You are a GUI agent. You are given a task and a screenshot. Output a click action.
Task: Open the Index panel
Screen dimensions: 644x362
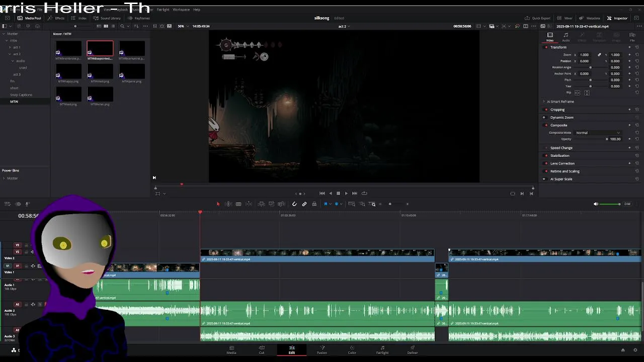click(79, 18)
